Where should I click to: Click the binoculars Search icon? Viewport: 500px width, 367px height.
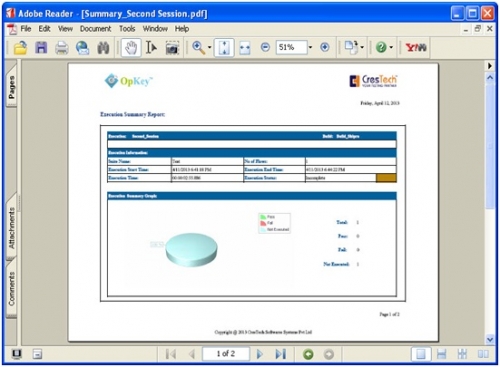click(103, 48)
